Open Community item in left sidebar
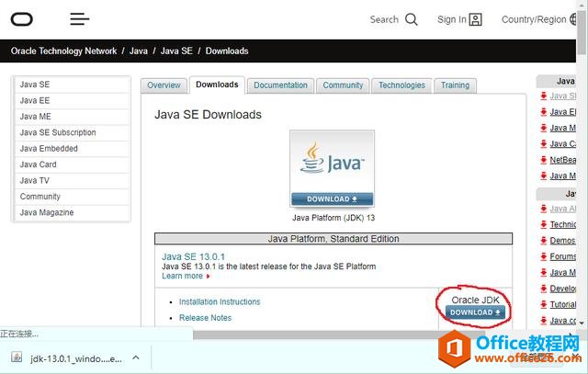The width and height of the screenshot is (588, 374). coord(72,197)
